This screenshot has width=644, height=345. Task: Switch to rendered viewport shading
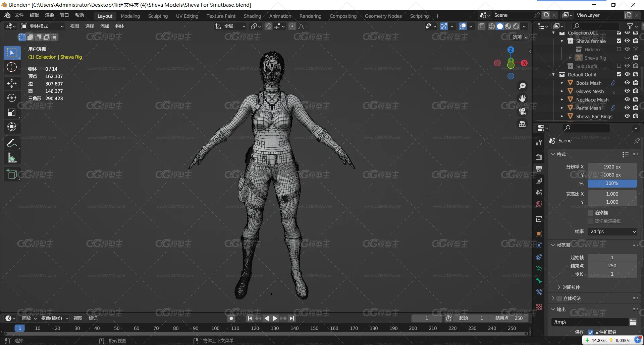(x=516, y=26)
